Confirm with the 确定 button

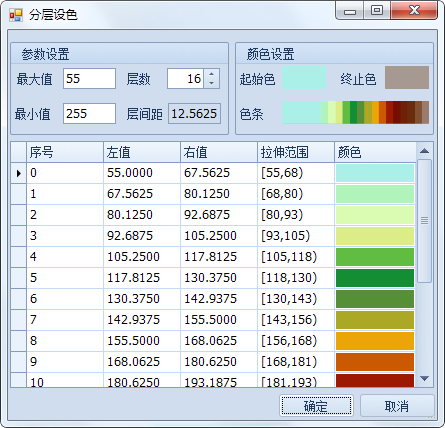coord(316,406)
